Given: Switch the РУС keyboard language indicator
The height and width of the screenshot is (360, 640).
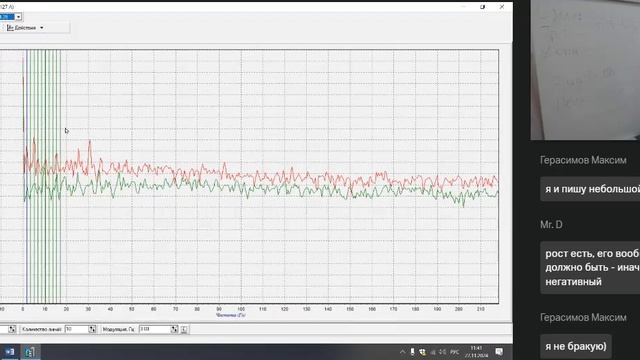Looking at the screenshot, I should coord(454,352).
